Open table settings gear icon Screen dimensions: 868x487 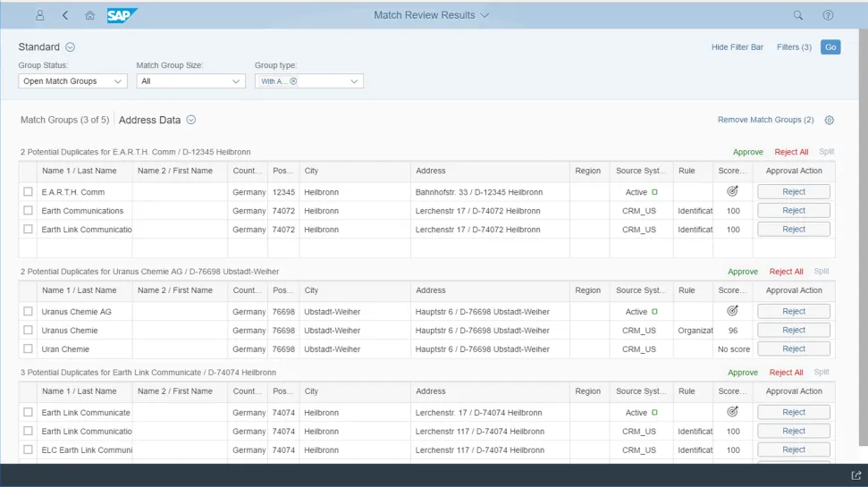click(829, 121)
